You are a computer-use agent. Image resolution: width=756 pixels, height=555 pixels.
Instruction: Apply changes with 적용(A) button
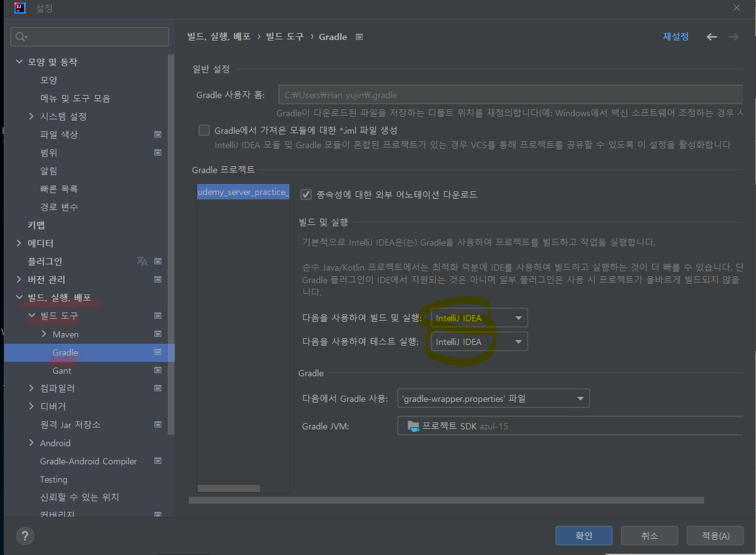(x=715, y=536)
